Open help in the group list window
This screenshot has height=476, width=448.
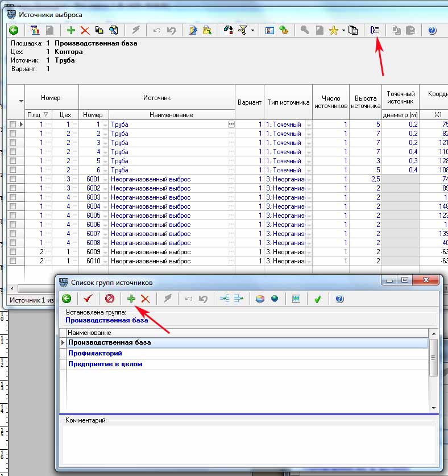(x=339, y=299)
